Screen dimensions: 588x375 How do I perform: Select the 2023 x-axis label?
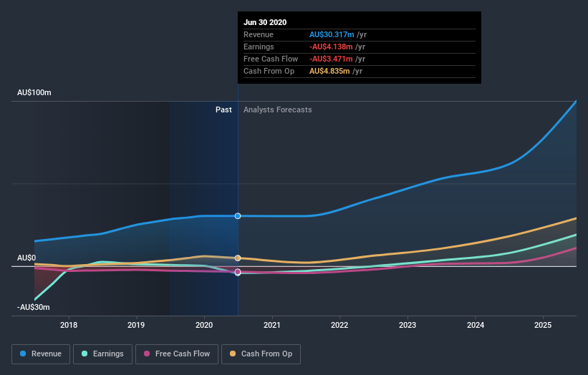pyautogui.click(x=408, y=325)
